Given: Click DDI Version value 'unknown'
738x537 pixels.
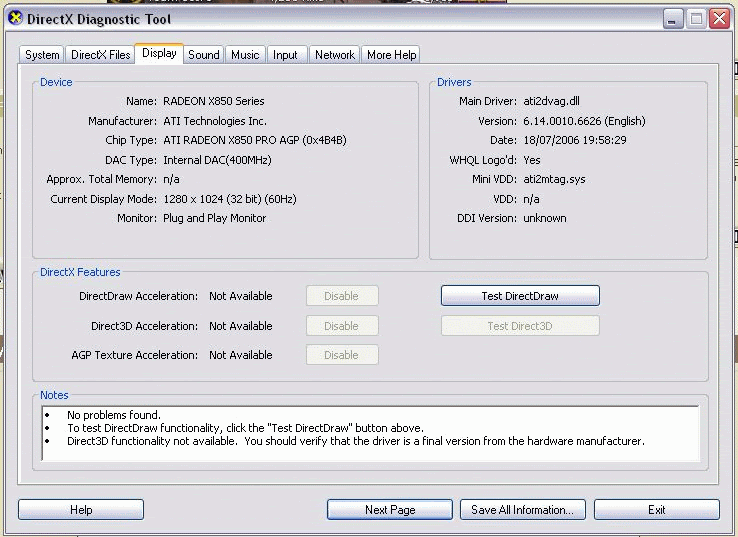Looking at the screenshot, I should [545, 218].
